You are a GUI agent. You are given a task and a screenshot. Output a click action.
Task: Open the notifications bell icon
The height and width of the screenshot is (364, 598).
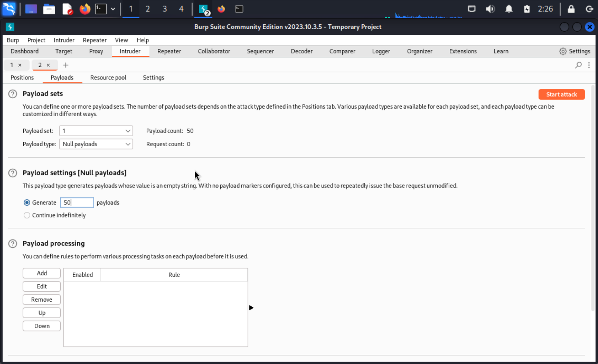509,9
